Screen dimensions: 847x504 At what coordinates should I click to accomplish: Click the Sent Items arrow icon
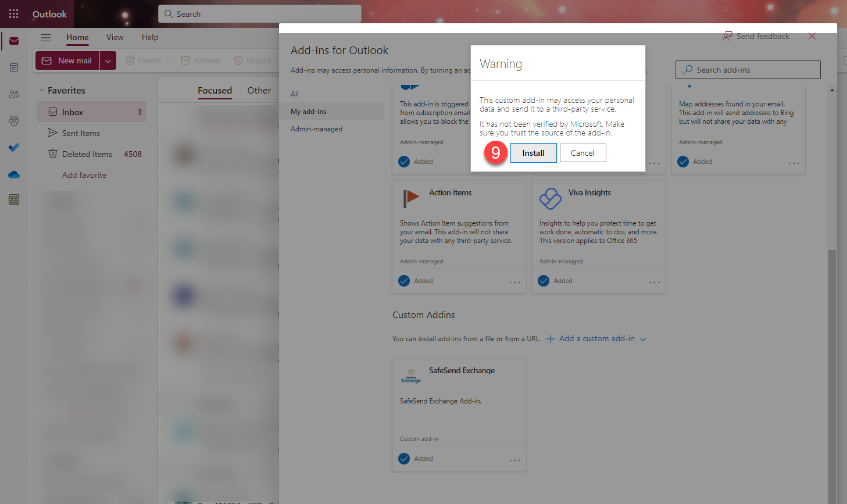coord(53,133)
